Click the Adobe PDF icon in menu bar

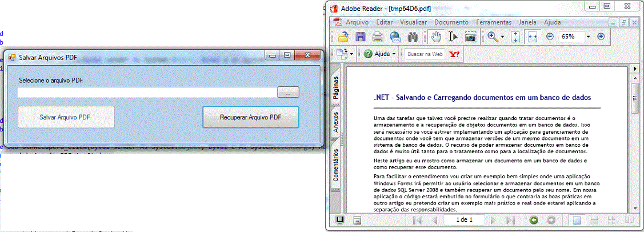(x=338, y=22)
